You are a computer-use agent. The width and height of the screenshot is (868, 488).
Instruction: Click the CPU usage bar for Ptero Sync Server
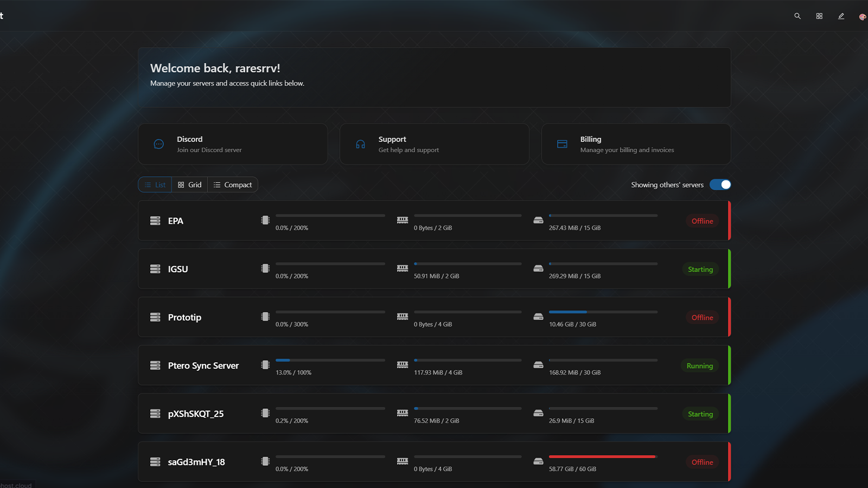tap(330, 360)
